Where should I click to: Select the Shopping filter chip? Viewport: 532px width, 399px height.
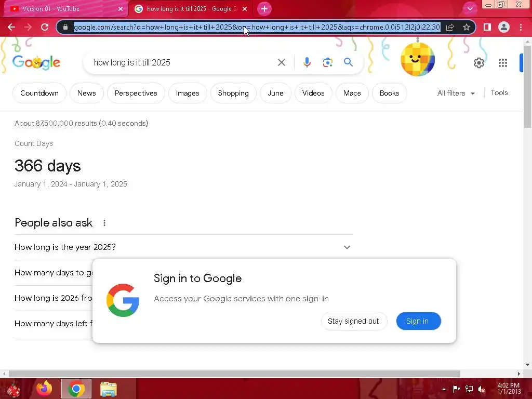[x=233, y=93]
